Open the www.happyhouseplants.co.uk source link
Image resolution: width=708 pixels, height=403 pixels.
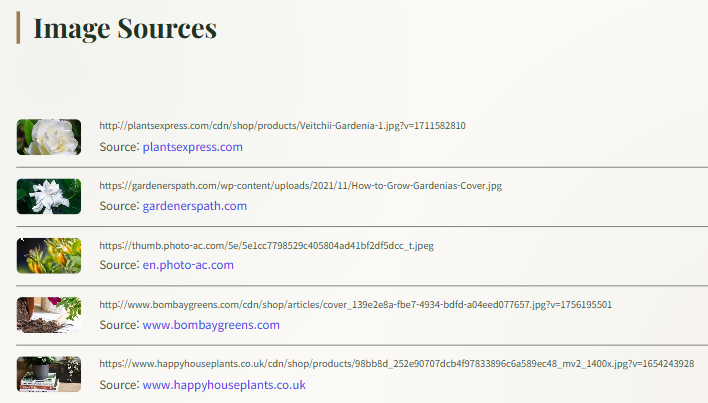tap(224, 385)
